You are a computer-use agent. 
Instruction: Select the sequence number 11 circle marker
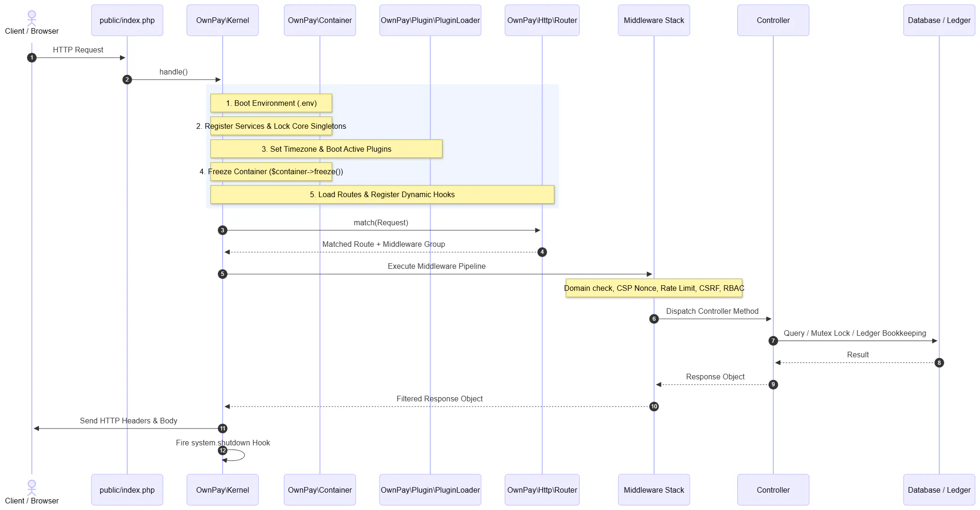pyautogui.click(x=223, y=429)
